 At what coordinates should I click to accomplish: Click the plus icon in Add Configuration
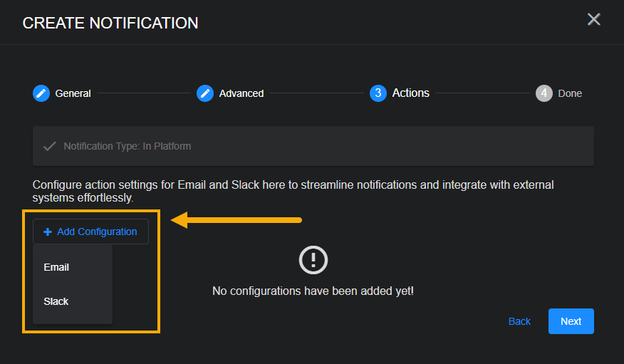48,232
